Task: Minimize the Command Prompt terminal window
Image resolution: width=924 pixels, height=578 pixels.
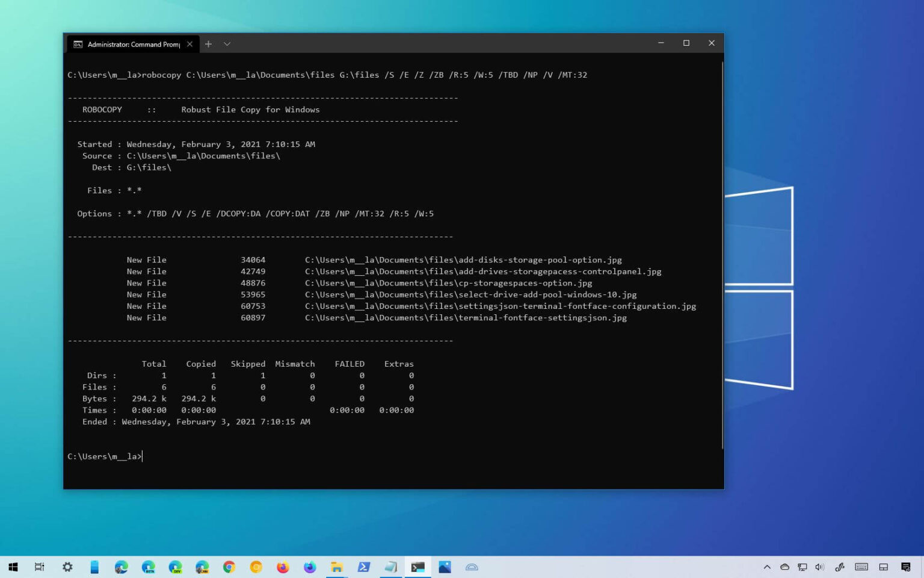Action: 661,43
